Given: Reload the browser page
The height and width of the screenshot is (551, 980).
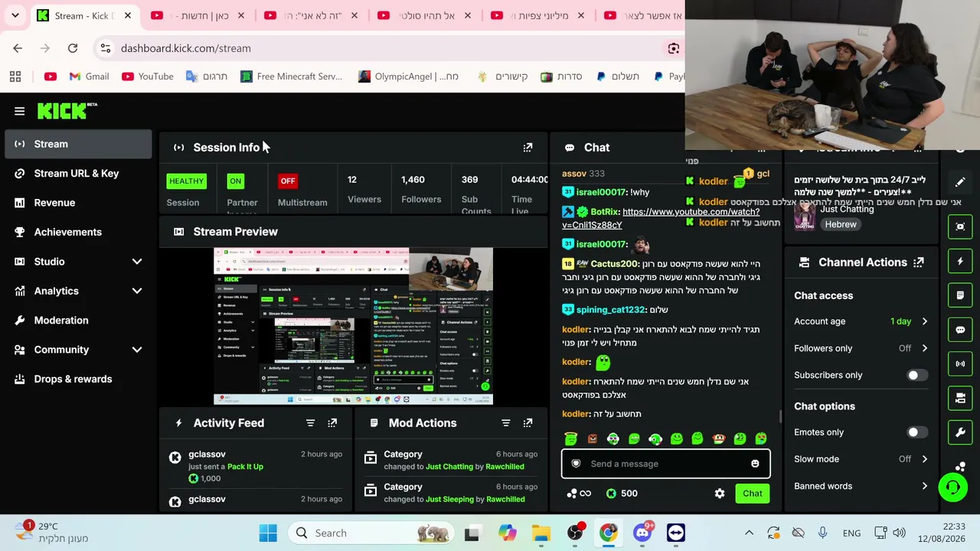Looking at the screenshot, I should (x=73, y=48).
